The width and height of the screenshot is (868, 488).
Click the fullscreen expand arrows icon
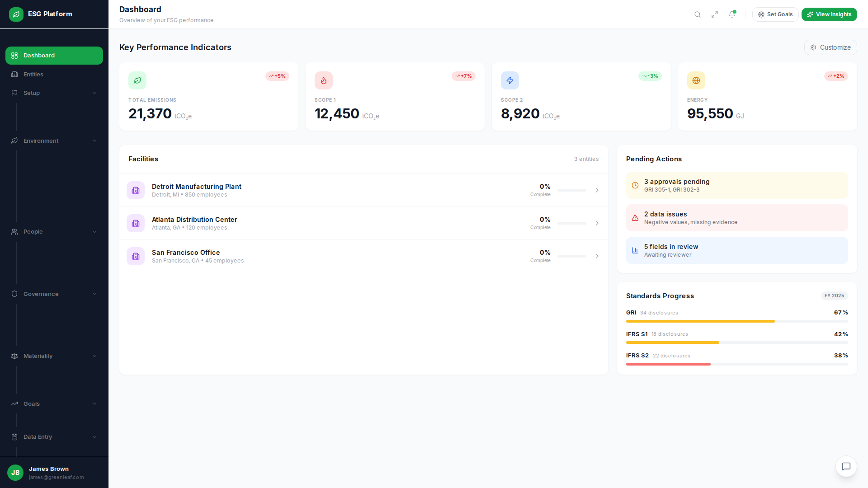(x=715, y=14)
